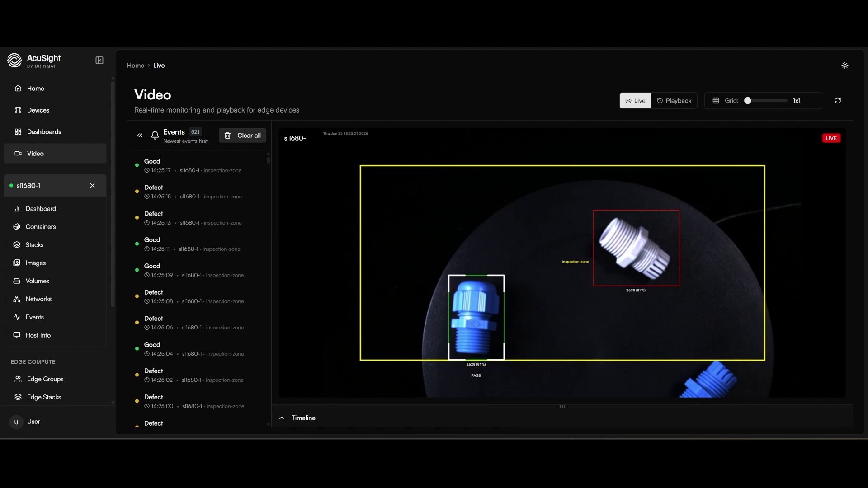This screenshot has width=868, height=488.
Task: Collapse the sidebar panel icon
Action: click(x=99, y=61)
